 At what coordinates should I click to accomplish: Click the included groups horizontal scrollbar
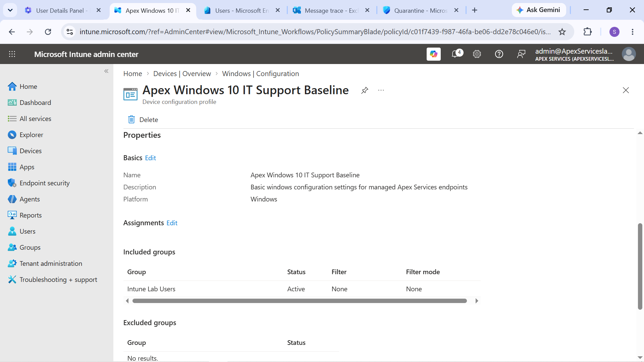[x=300, y=301]
